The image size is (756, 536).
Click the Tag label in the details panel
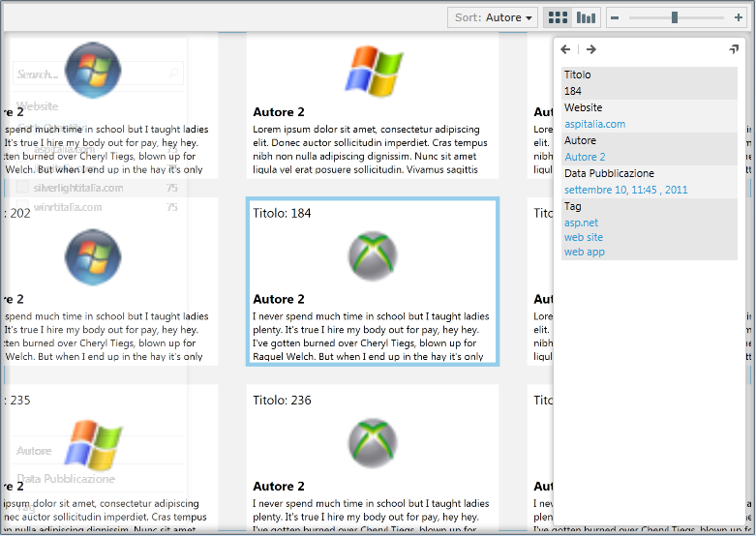coord(572,206)
